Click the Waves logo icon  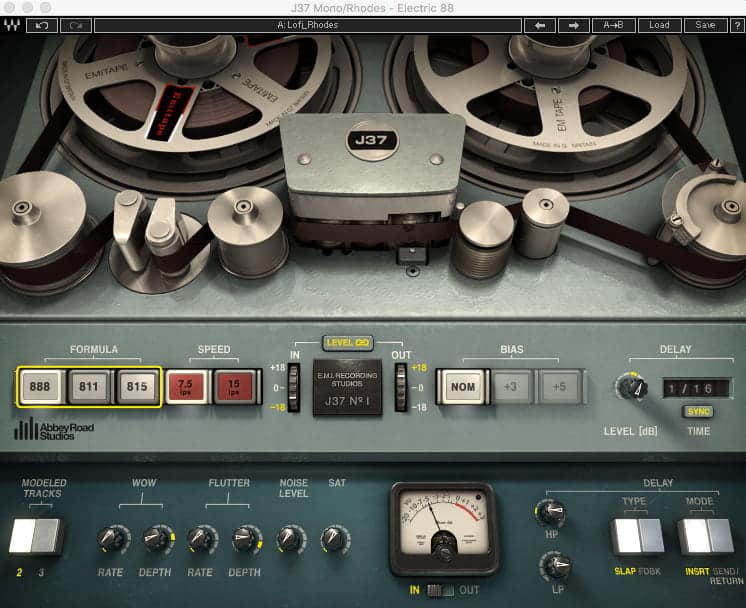[12, 25]
